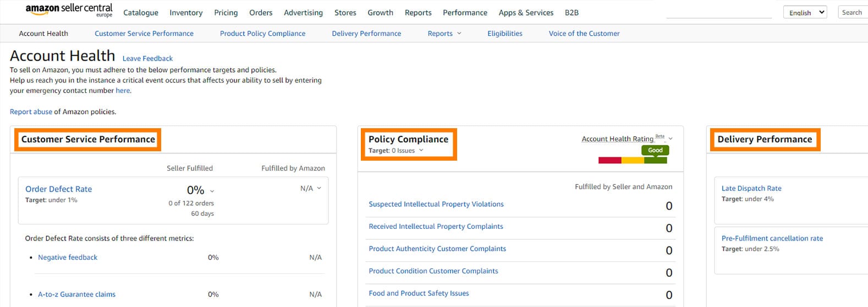Click the green segment of rating bar
Image resolution: width=868 pixels, height=307 pixels.
tap(656, 160)
